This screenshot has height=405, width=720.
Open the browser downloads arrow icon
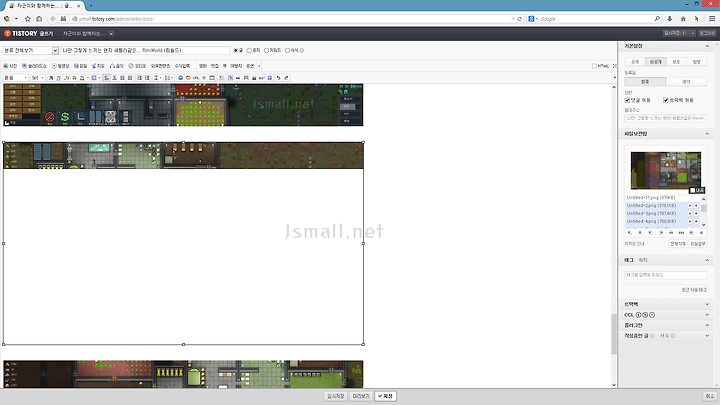[669, 19]
